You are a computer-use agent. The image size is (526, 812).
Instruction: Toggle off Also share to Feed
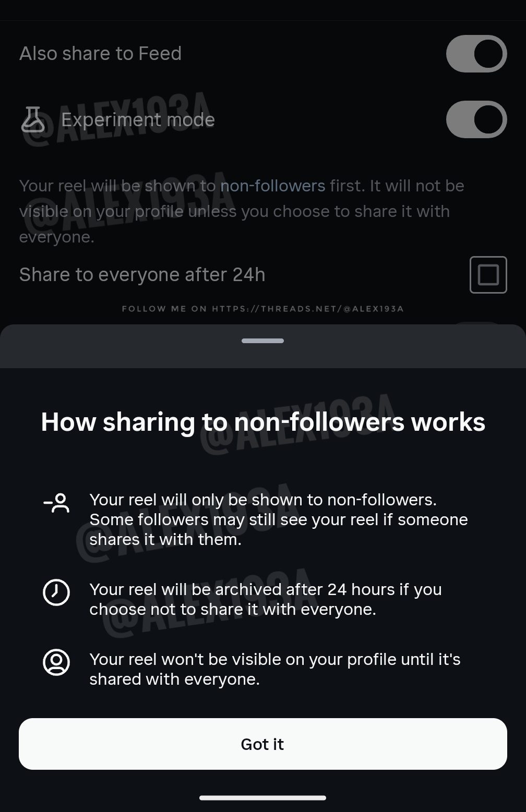[476, 53]
